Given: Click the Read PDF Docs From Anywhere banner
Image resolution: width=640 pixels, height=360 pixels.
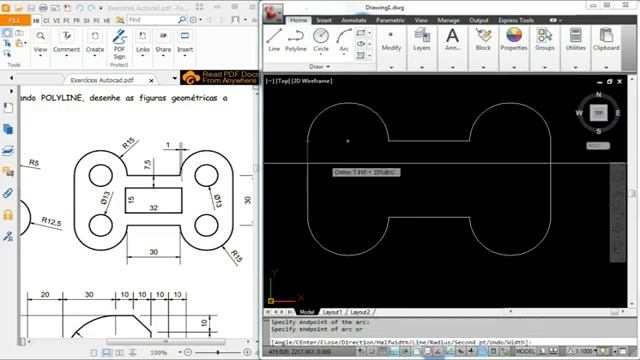Looking at the screenshot, I should click(220, 78).
